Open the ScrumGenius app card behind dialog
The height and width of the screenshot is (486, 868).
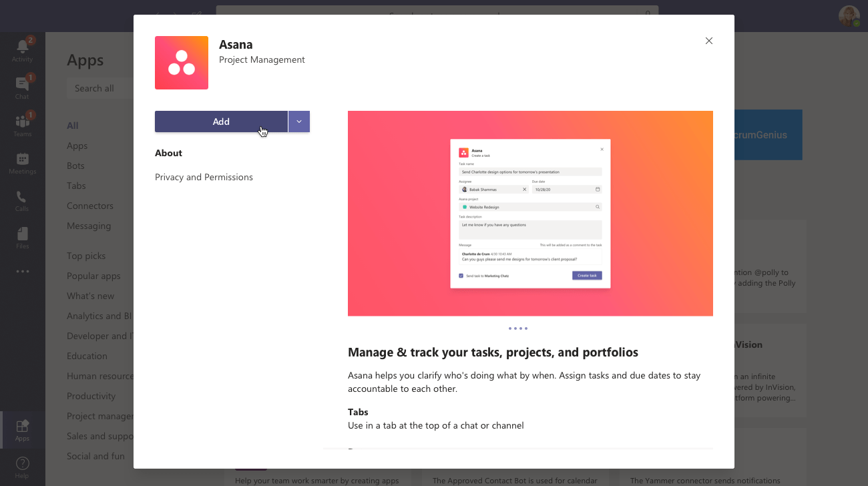(x=768, y=135)
